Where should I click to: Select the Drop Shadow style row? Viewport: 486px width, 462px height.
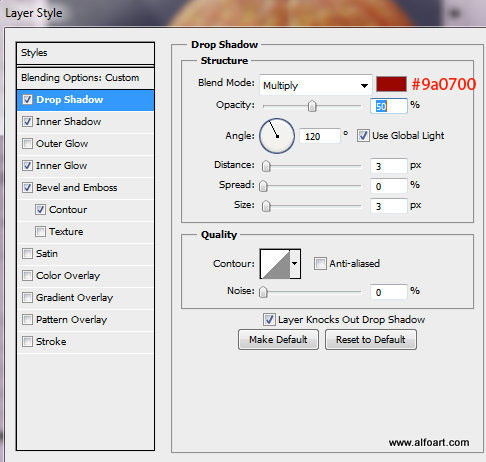pos(85,100)
